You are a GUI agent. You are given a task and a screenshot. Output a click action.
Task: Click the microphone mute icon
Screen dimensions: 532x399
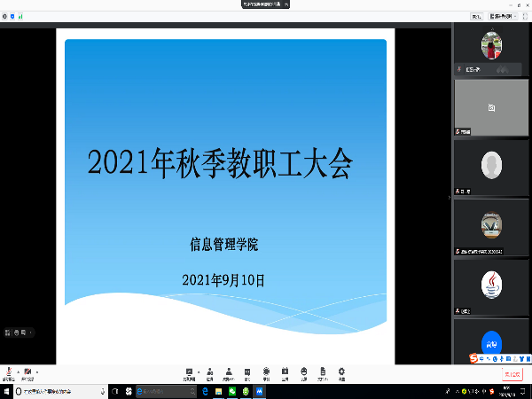(x=8, y=372)
